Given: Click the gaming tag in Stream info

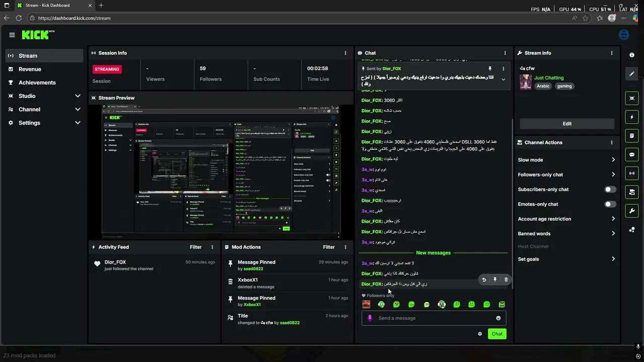Looking at the screenshot, I should pos(564,86).
